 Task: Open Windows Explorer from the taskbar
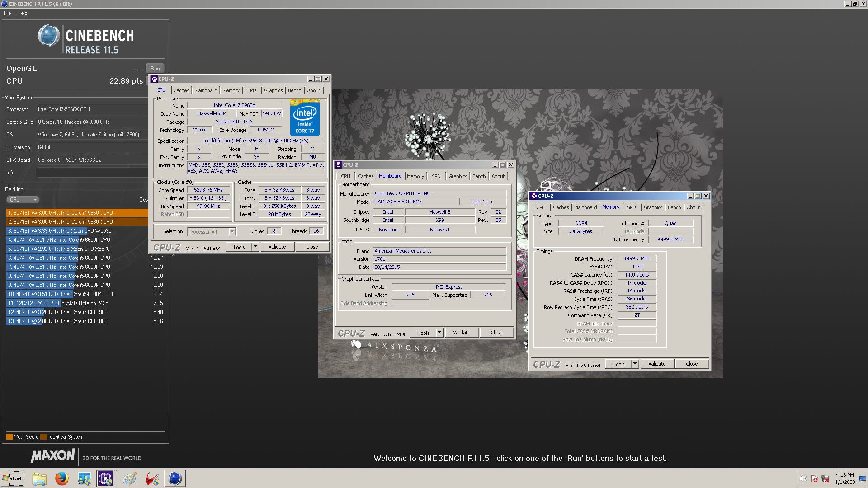[x=39, y=479]
